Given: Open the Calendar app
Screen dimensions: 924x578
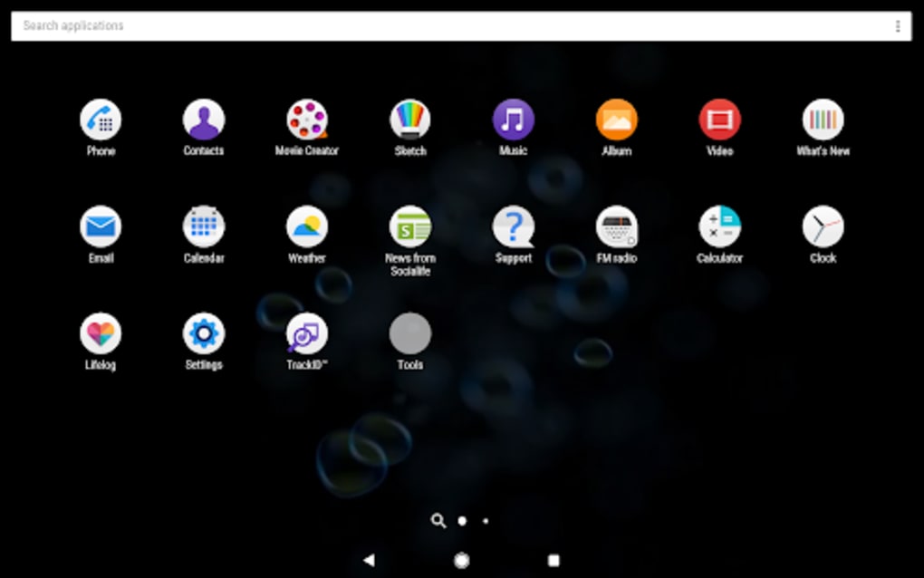Looking at the screenshot, I should point(203,227).
